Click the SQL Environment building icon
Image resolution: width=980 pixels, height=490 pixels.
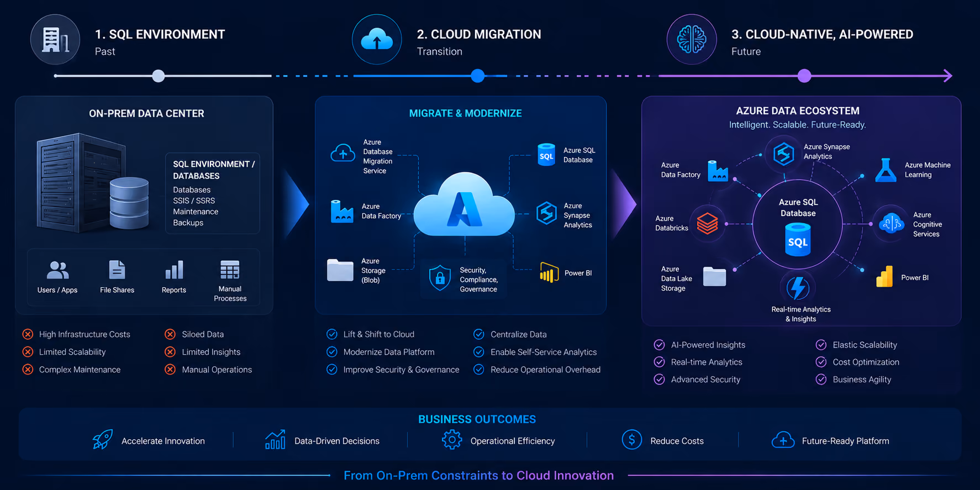click(x=55, y=40)
